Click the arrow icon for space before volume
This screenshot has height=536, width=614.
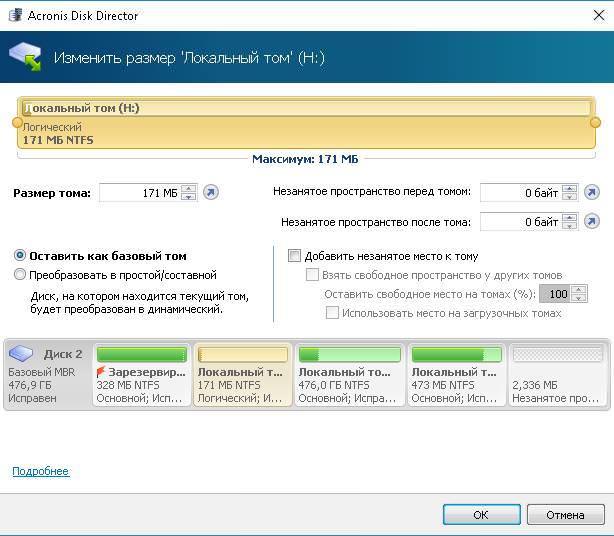[592, 193]
